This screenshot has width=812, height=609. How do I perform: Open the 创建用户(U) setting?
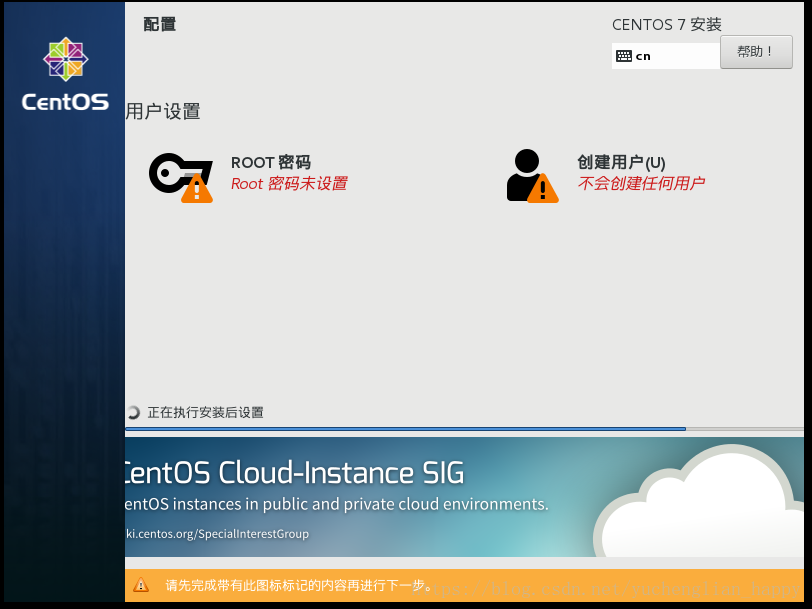(621, 162)
